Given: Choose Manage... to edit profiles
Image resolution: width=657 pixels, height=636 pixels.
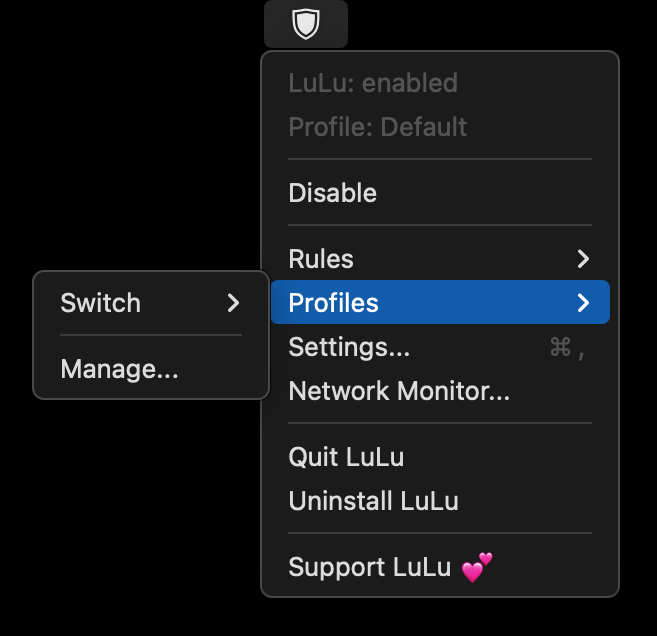Looking at the screenshot, I should [151, 369].
